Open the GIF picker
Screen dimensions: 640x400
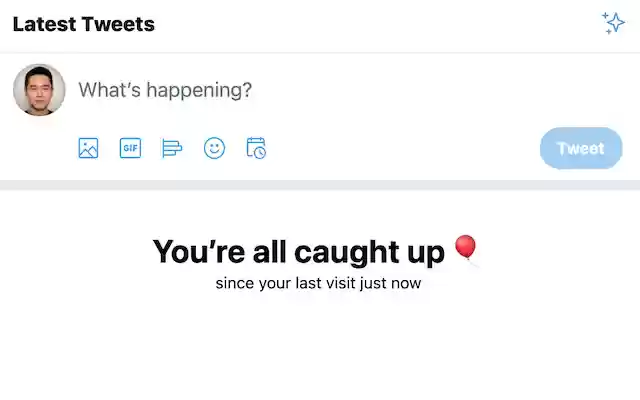tap(130, 148)
